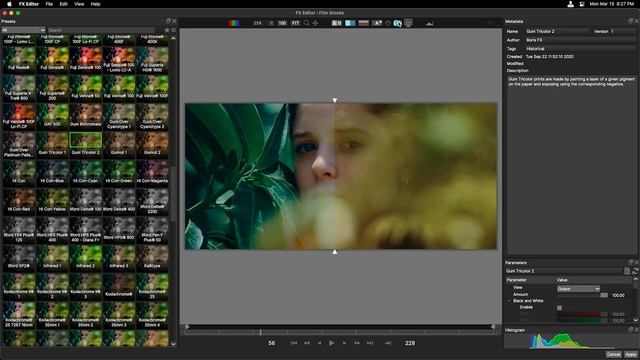Open the View parameter dropdown
Screen dimensions: 640x360
pos(578,289)
